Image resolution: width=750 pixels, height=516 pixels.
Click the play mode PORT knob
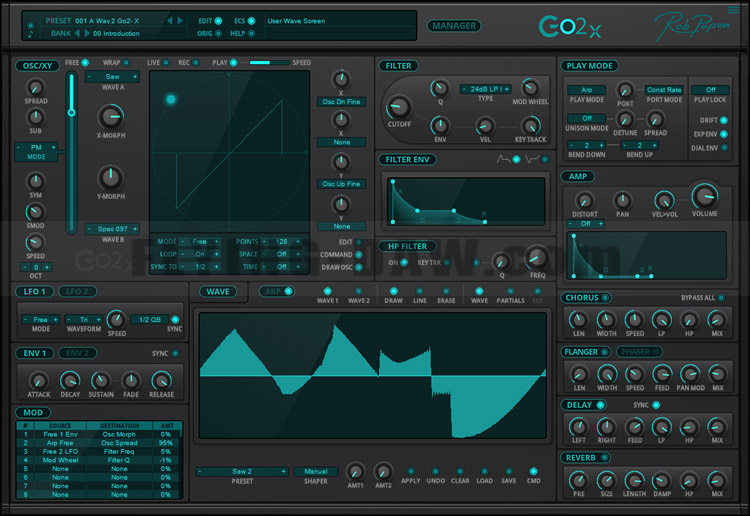(x=624, y=90)
